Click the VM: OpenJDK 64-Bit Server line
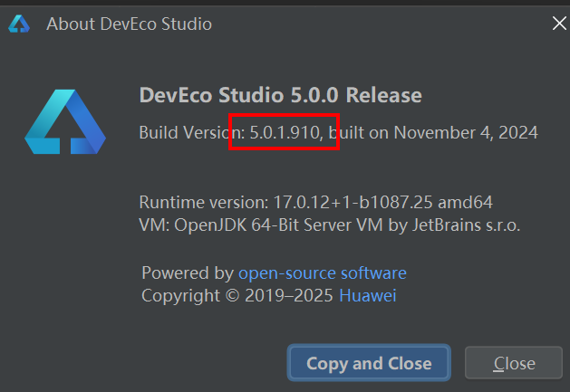 pos(329,225)
